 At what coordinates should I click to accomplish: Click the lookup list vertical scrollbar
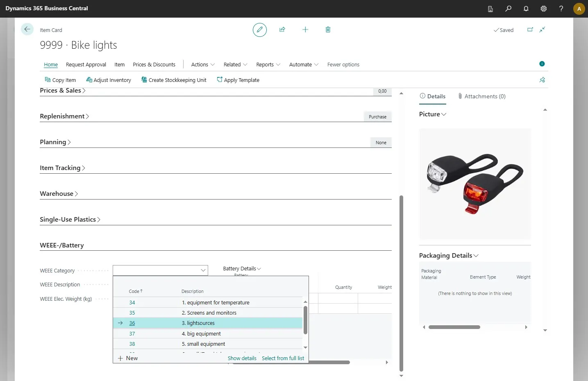click(305, 320)
